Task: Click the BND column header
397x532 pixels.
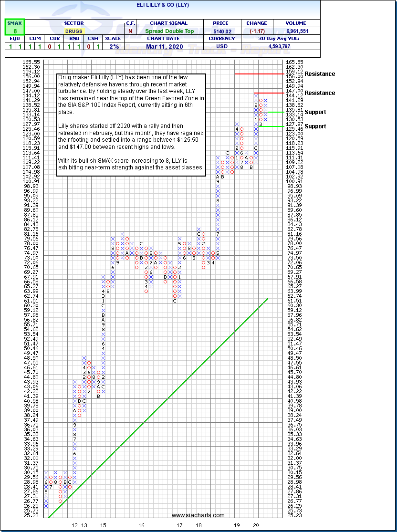Action: coord(73,39)
